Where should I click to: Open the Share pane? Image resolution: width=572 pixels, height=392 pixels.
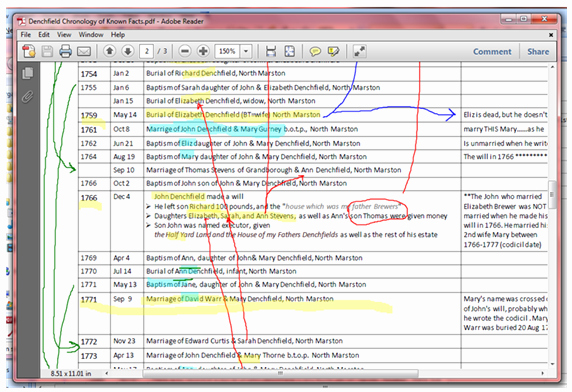(x=538, y=52)
